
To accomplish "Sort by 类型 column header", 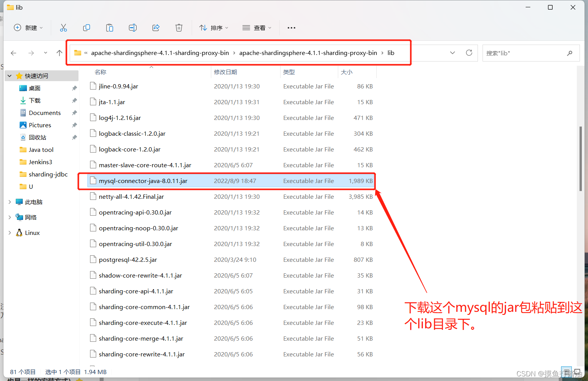I will pyautogui.click(x=289, y=72).
